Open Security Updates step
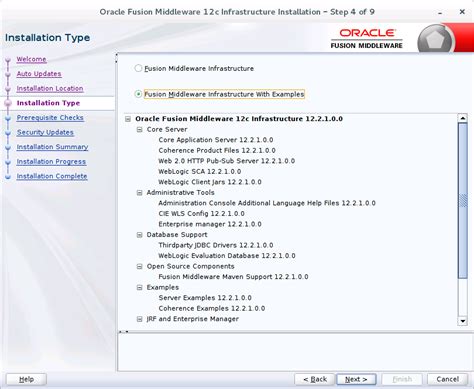Image resolution: width=474 pixels, height=389 pixels. (x=45, y=132)
